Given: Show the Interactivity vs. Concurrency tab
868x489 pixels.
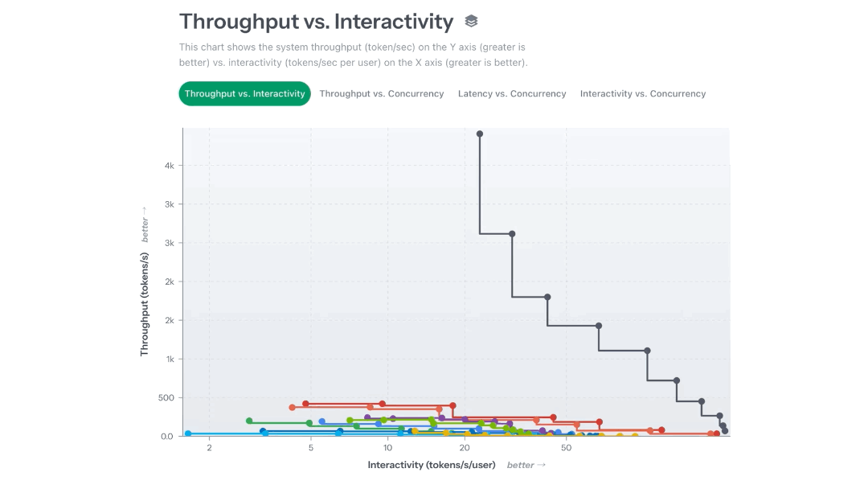Looking at the screenshot, I should coord(643,94).
